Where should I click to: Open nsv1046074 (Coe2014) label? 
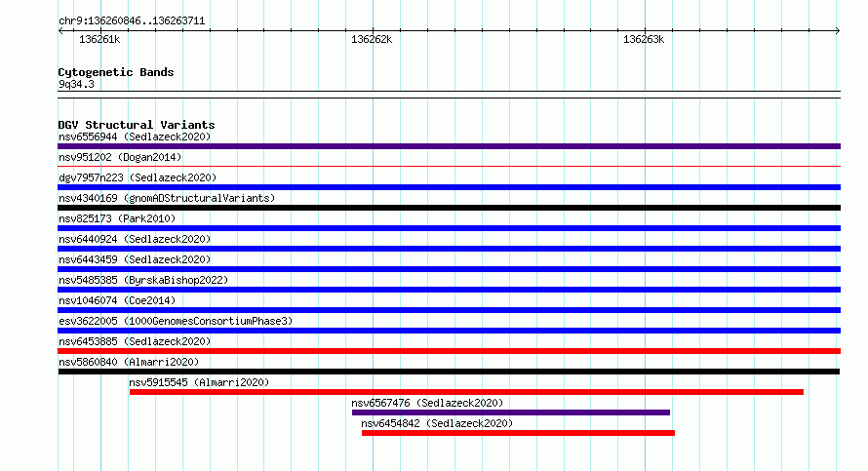click(117, 300)
